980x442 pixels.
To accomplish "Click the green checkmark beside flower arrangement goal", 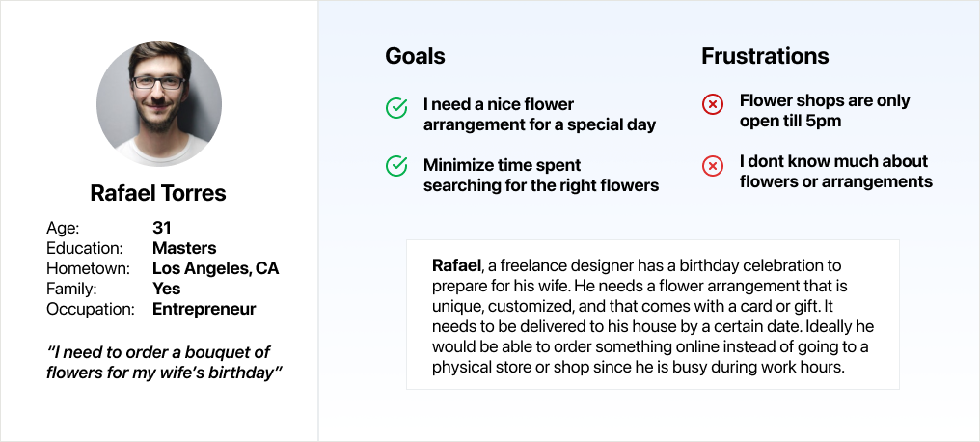I will [396, 109].
